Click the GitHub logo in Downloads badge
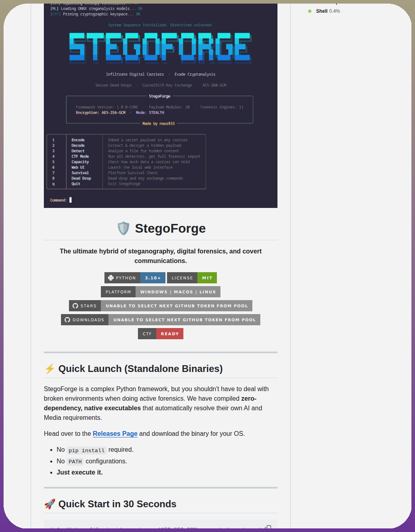 click(67, 320)
